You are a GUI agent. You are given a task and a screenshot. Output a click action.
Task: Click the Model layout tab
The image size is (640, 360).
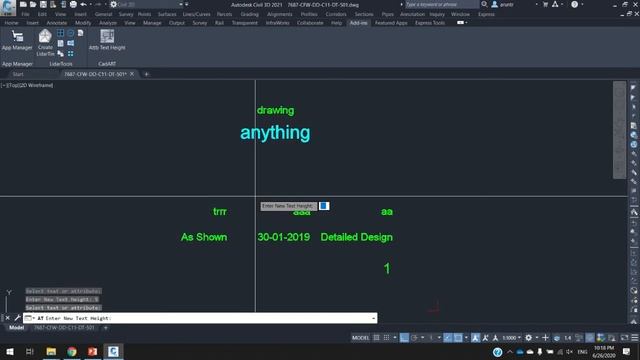click(17, 328)
